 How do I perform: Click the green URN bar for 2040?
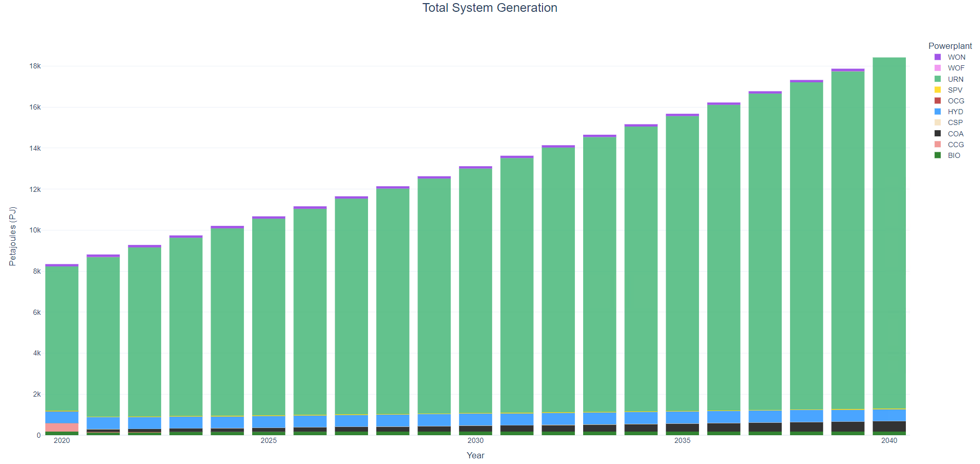[x=889, y=233]
